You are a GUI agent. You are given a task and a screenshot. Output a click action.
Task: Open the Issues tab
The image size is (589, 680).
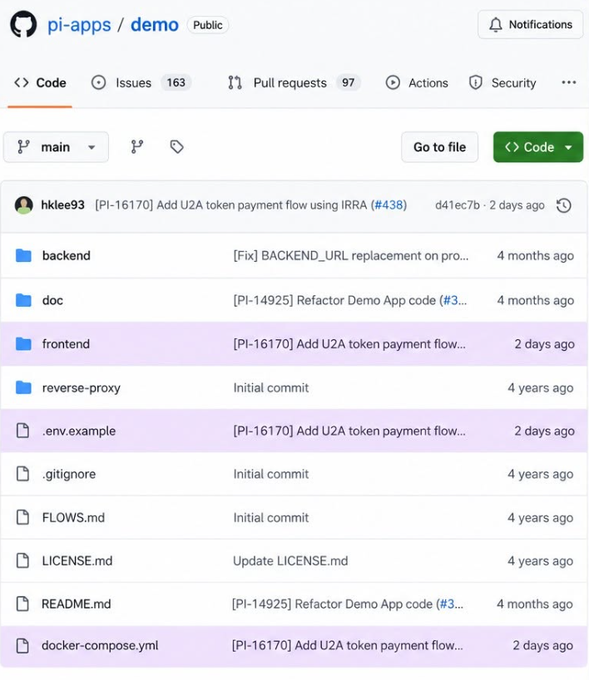(x=141, y=82)
